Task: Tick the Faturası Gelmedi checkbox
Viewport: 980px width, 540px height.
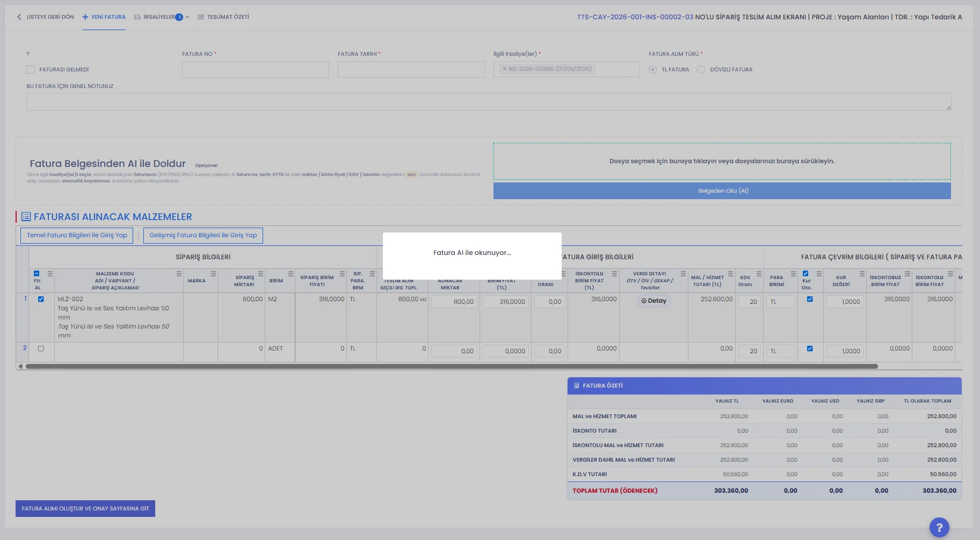Action: click(x=30, y=70)
